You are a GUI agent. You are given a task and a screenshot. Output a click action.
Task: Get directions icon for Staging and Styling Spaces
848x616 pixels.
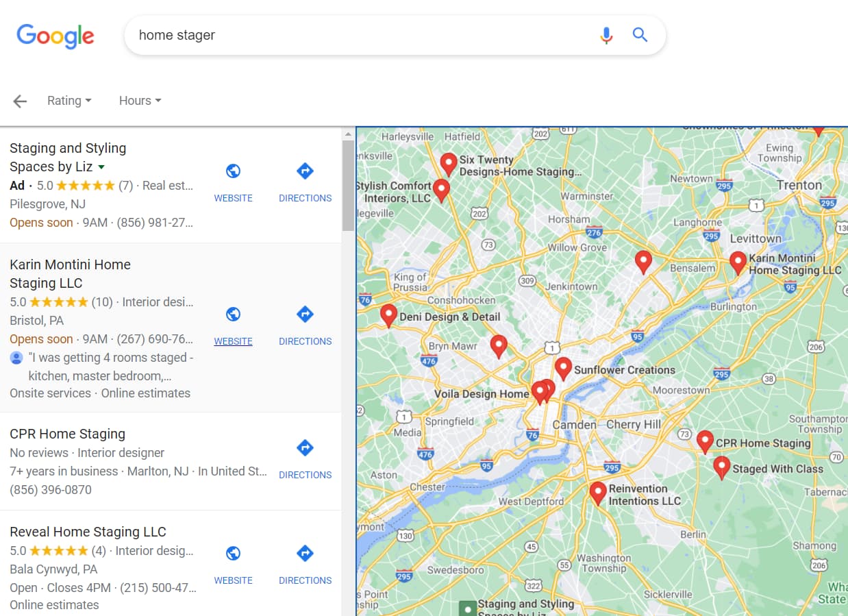305,171
